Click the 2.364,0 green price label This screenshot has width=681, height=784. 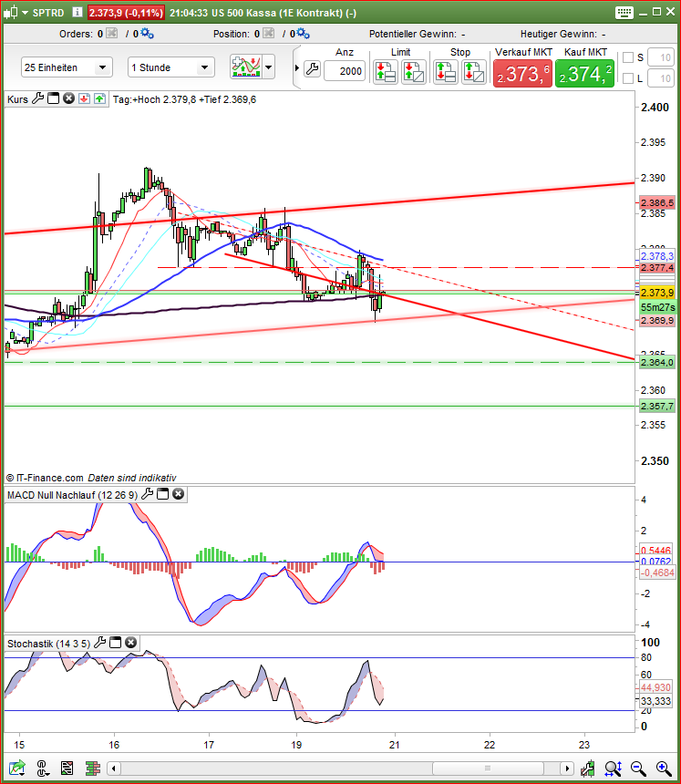coord(657,362)
